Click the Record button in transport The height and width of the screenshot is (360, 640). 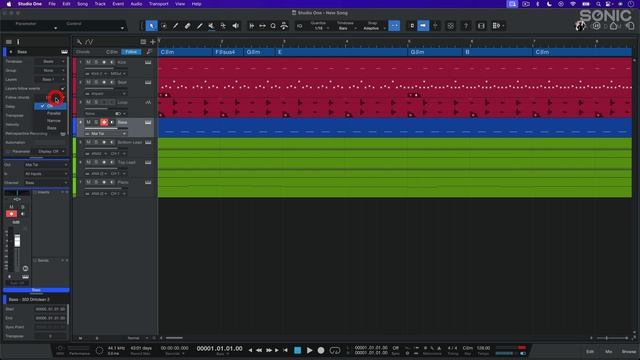321,350
